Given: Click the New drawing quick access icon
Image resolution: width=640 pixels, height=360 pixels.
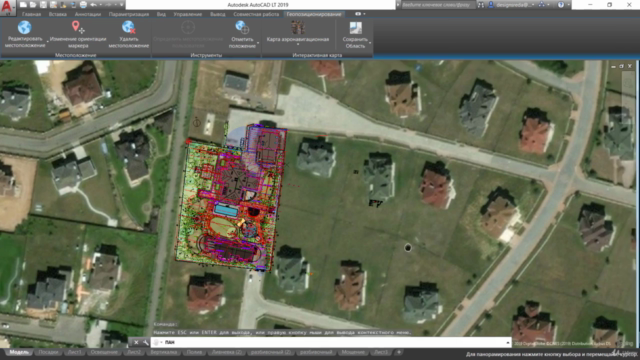Looking at the screenshot, I should (x=23, y=5).
